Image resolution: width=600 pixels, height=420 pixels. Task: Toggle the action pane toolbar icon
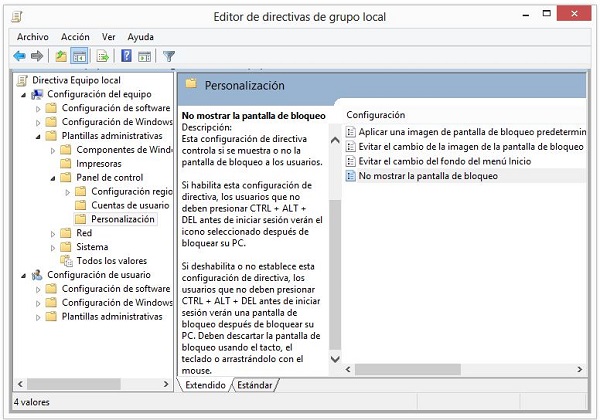coord(144,56)
